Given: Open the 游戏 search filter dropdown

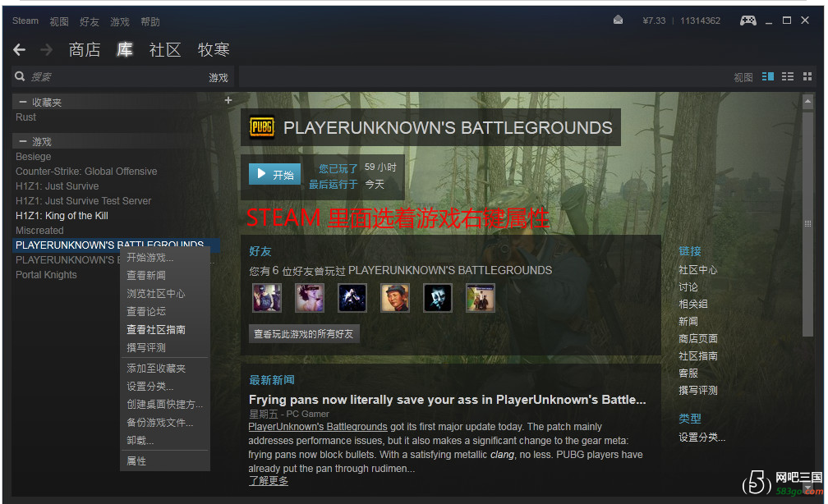Looking at the screenshot, I should (218, 78).
